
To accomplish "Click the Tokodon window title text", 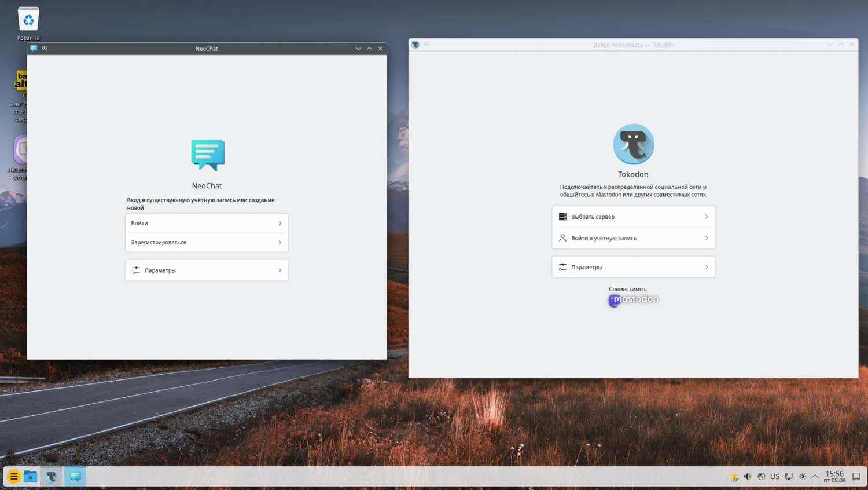I will [633, 45].
